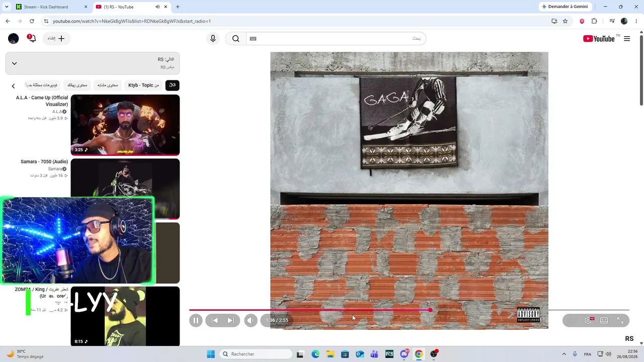Open a new browser tab
The height and width of the screenshot is (362, 644).
pyautogui.click(x=178, y=7)
